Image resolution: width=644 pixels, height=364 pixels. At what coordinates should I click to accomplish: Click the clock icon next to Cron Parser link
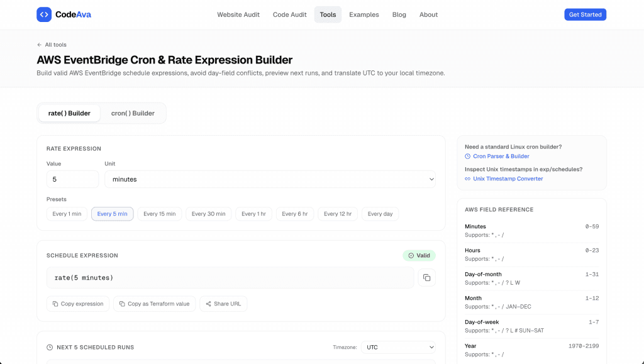pyautogui.click(x=467, y=157)
